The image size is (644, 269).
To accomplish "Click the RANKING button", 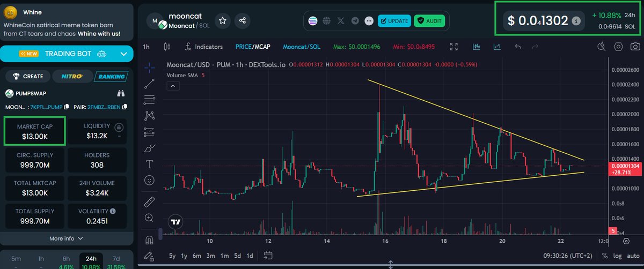I will [111, 77].
